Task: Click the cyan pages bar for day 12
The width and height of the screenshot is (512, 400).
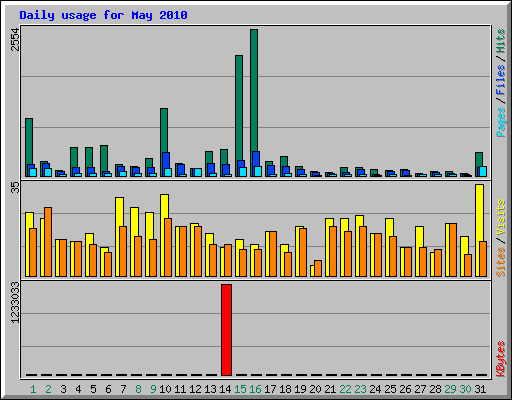Action: pyautogui.click(x=198, y=172)
